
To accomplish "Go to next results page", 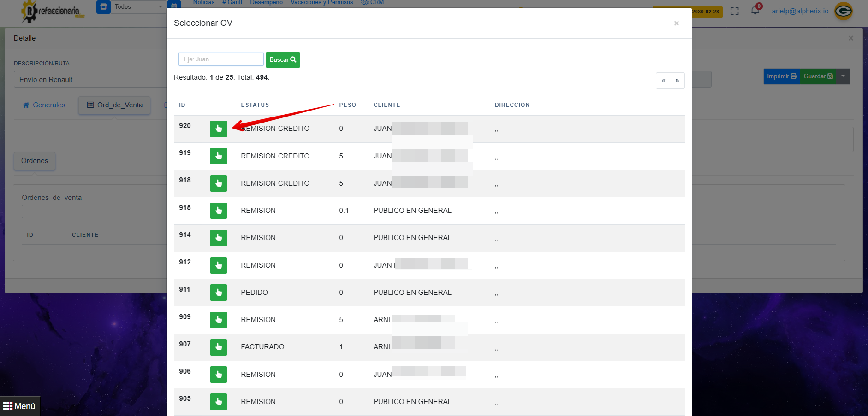I will tap(677, 81).
